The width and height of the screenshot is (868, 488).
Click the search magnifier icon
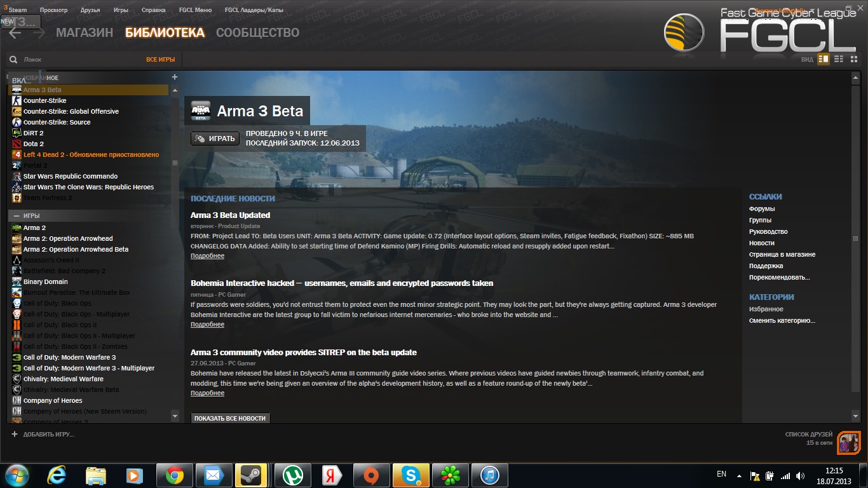click(13, 60)
